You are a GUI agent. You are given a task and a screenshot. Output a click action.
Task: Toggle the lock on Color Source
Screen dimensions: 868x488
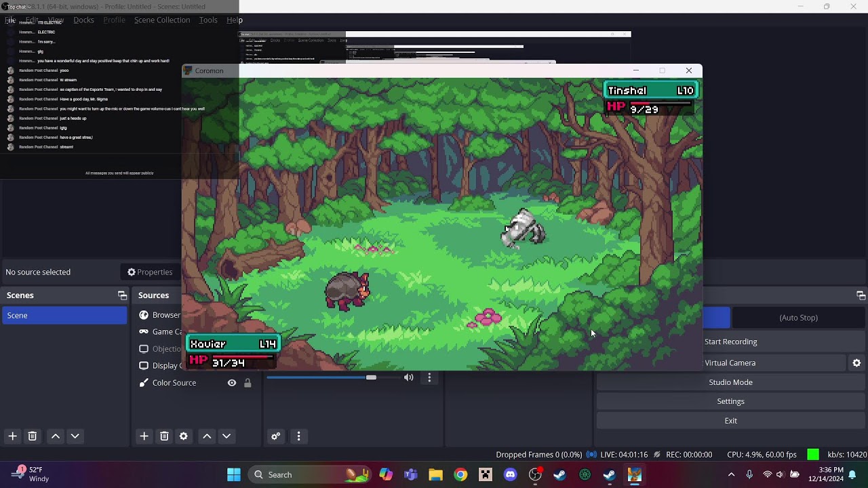click(x=248, y=383)
